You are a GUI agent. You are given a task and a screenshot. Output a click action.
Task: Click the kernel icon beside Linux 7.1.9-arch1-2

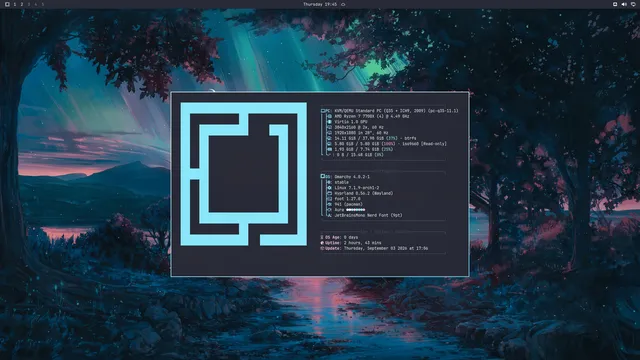[x=329, y=188]
